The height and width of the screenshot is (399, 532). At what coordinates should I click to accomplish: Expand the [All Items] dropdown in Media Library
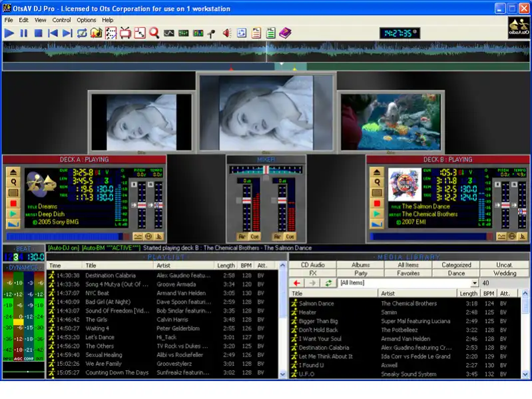[474, 283]
